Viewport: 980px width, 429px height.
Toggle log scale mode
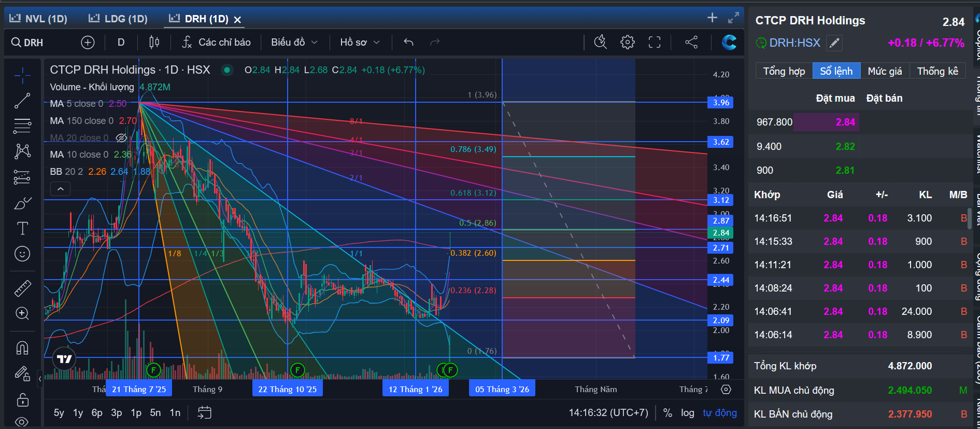click(688, 413)
